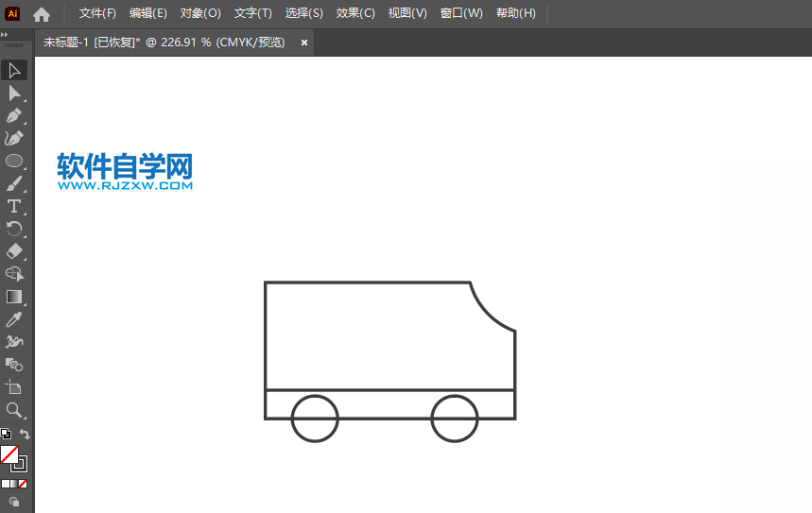
Task: Select the Type tool
Action: 14,207
